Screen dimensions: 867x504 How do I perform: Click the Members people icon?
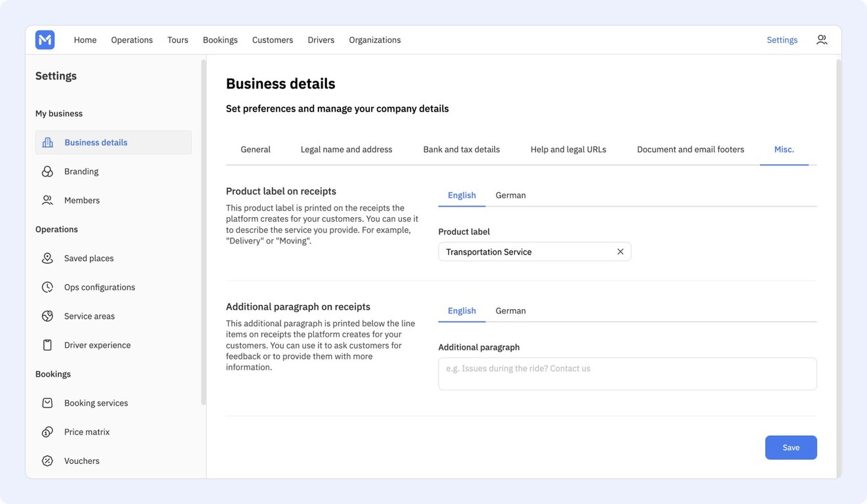coord(47,200)
